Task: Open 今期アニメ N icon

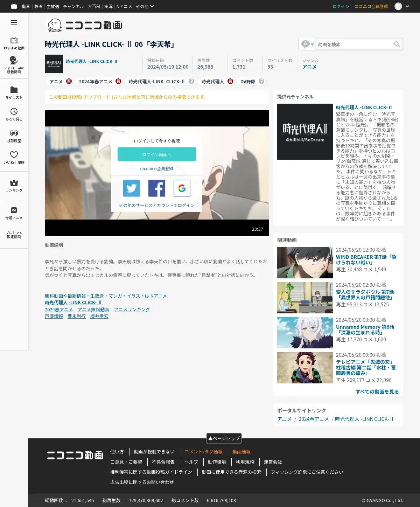Action: [14, 210]
